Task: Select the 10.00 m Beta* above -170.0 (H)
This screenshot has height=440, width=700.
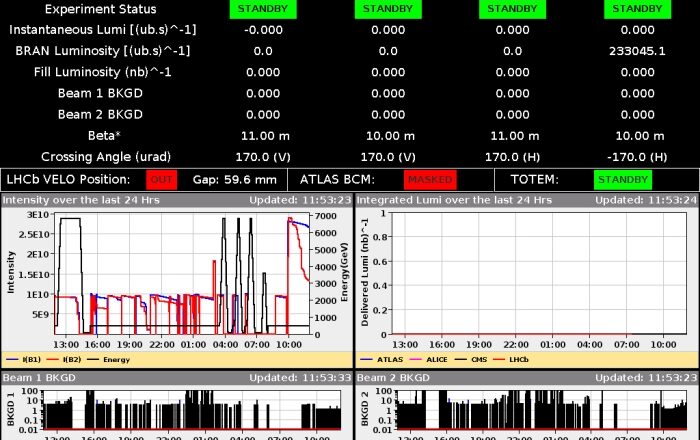Action: pyautogui.click(x=640, y=136)
